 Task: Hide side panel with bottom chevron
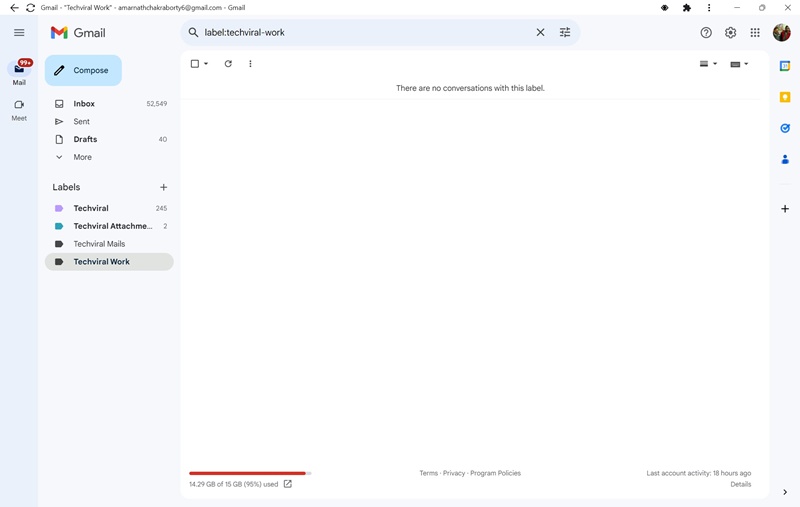click(785, 492)
